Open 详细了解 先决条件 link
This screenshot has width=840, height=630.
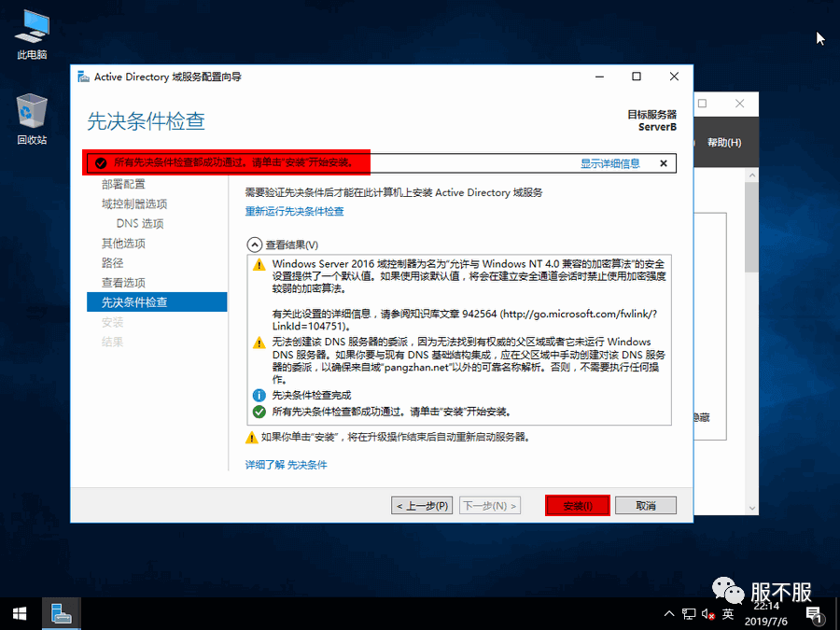(287, 465)
